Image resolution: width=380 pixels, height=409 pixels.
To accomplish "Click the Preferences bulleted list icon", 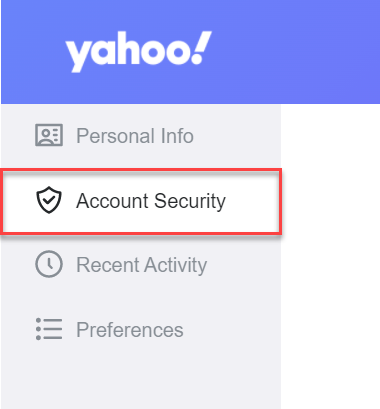I will pyautogui.click(x=49, y=329).
